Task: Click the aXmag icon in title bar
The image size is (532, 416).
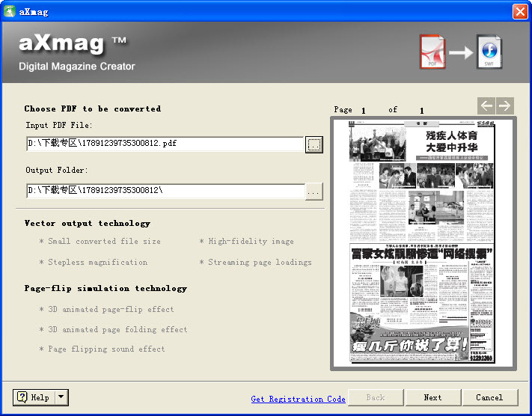Action: (10, 11)
